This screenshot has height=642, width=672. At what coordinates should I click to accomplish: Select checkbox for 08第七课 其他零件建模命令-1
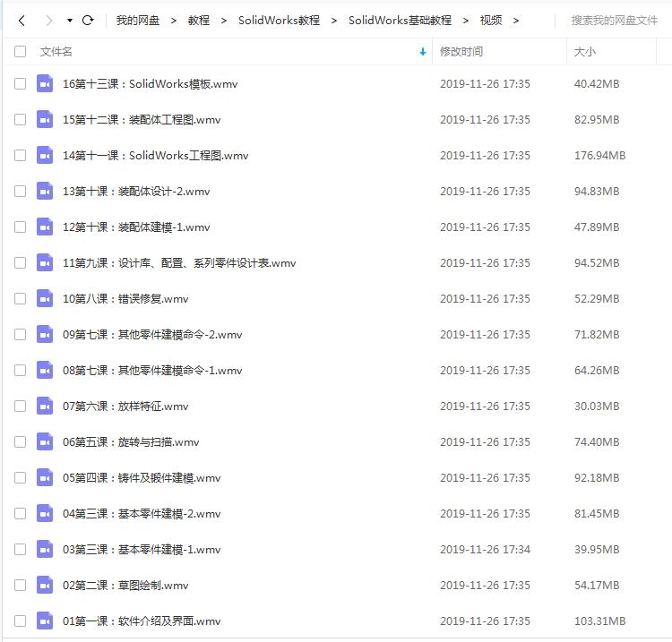tap(20, 370)
